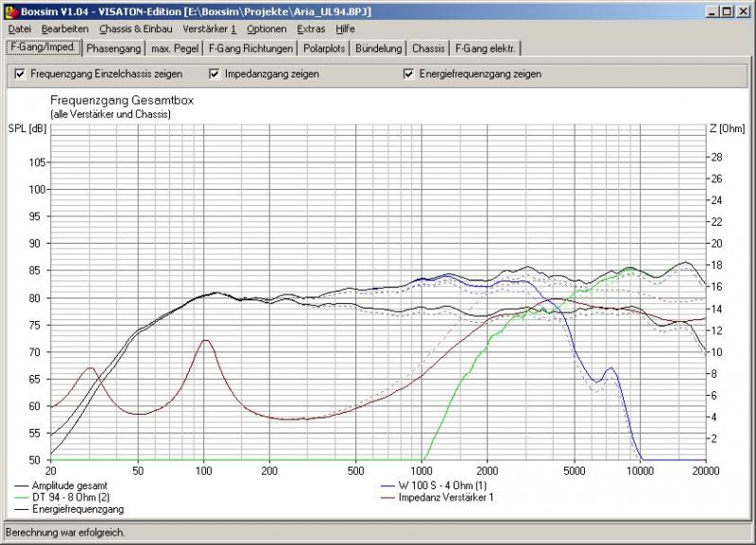Open the Extras menu
Image resolution: width=756 pixels, height=545 pixels.
311,28
